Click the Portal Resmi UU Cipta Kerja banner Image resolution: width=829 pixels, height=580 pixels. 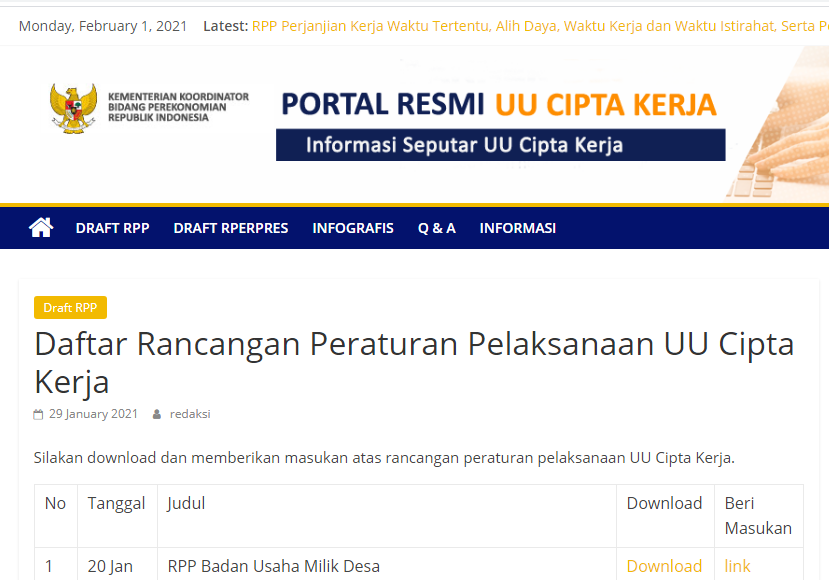[x=498, y=104]
